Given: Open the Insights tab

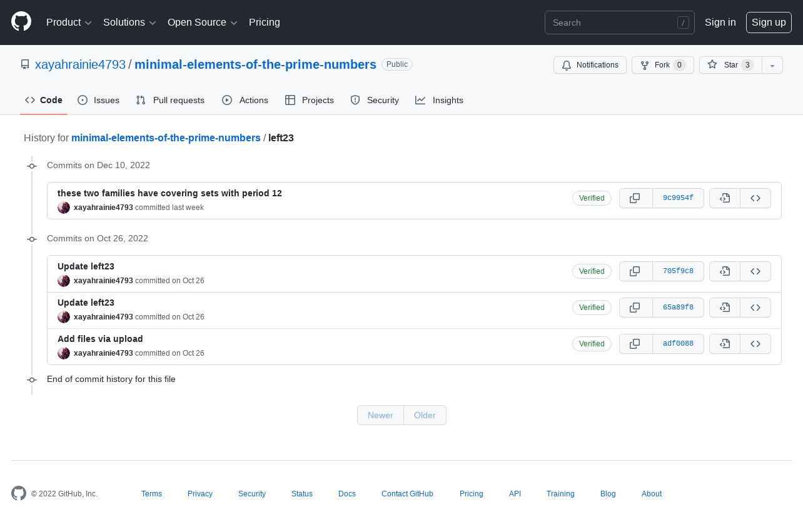Looking at the screenshot, I should click(440, 100).
